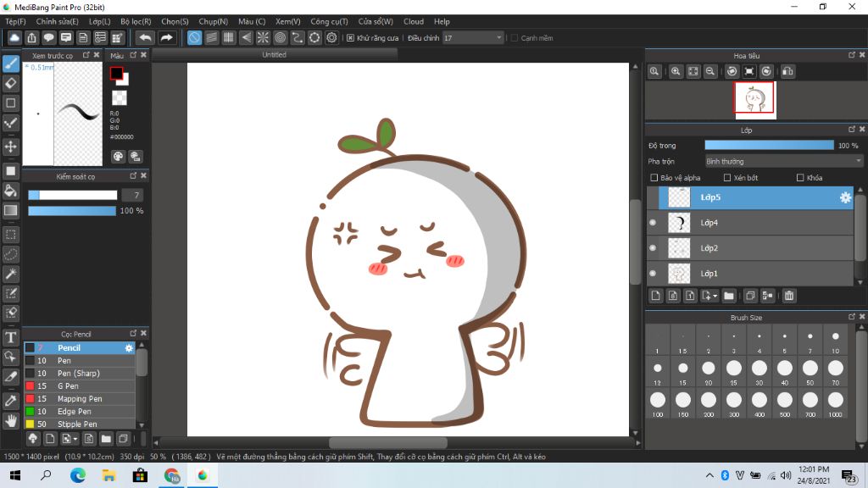Viewport: 868px width, 488px height.
Task: Open the Điều chỉnh correction dropdown
Action: [473, 37]
